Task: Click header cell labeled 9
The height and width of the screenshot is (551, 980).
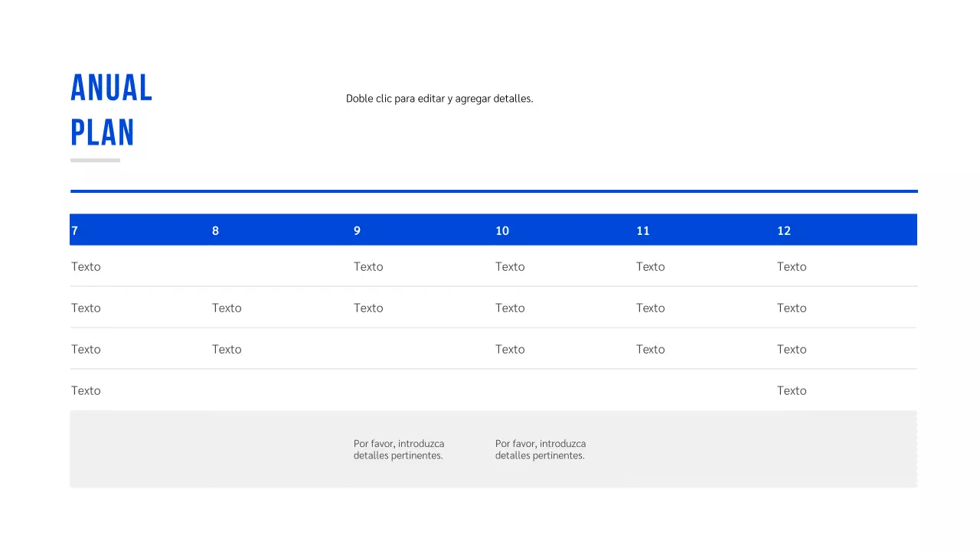Action: pos(357,230)
